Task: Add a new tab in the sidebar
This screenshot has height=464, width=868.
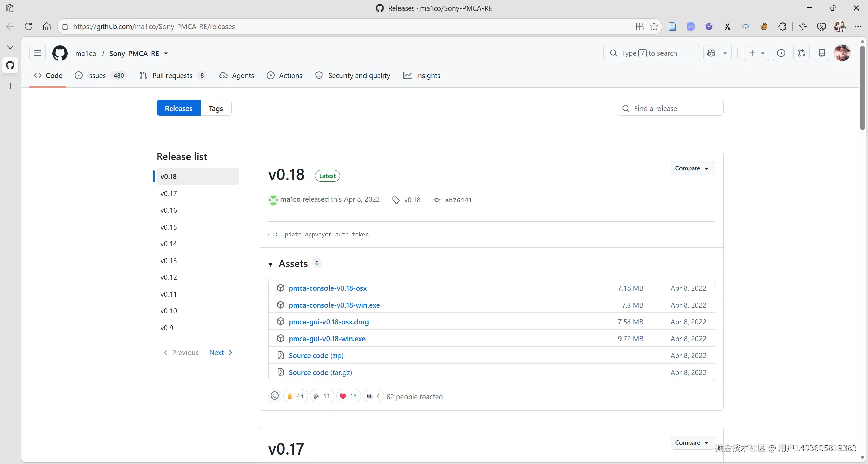Action: tap(10, 86)
